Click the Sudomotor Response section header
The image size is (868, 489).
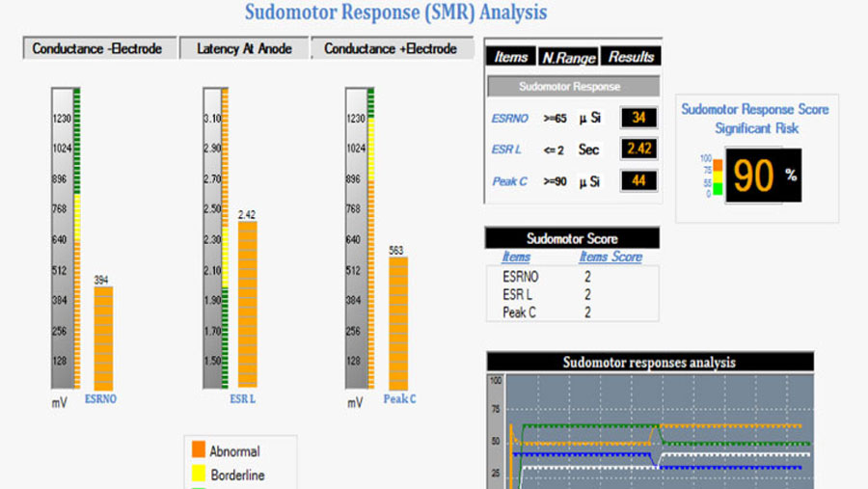point(573,87)
